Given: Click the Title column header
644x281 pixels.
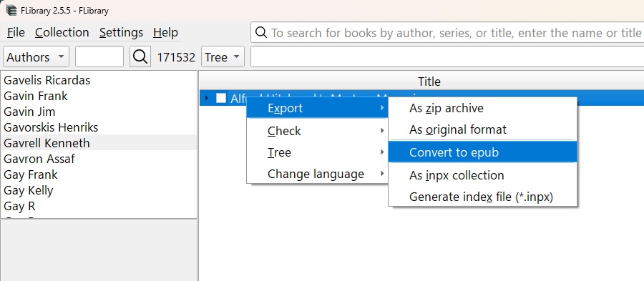Looking at the screenshot, I should click(x=421, y=82).
